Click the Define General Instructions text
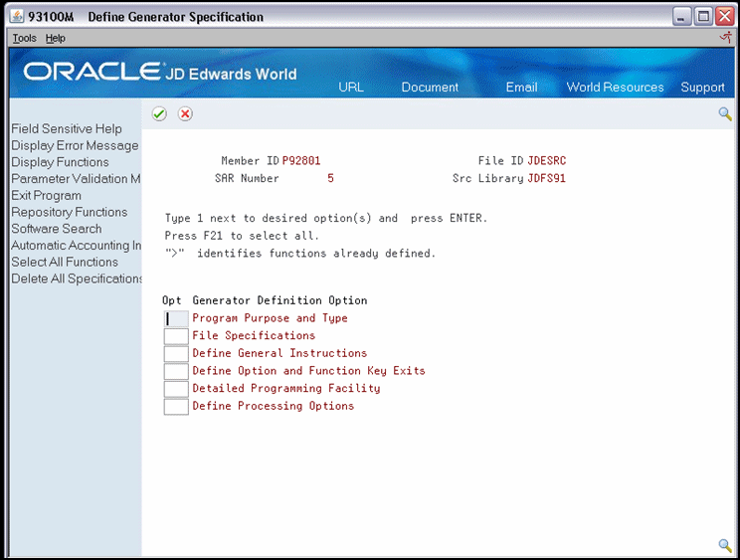This screenshot has height=560, width=740. pyautogui.click(x=279, y=353)
